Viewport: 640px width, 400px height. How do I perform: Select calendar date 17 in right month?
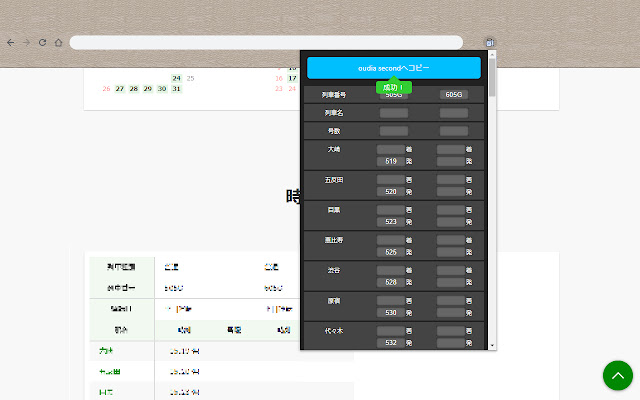point(292,78)
